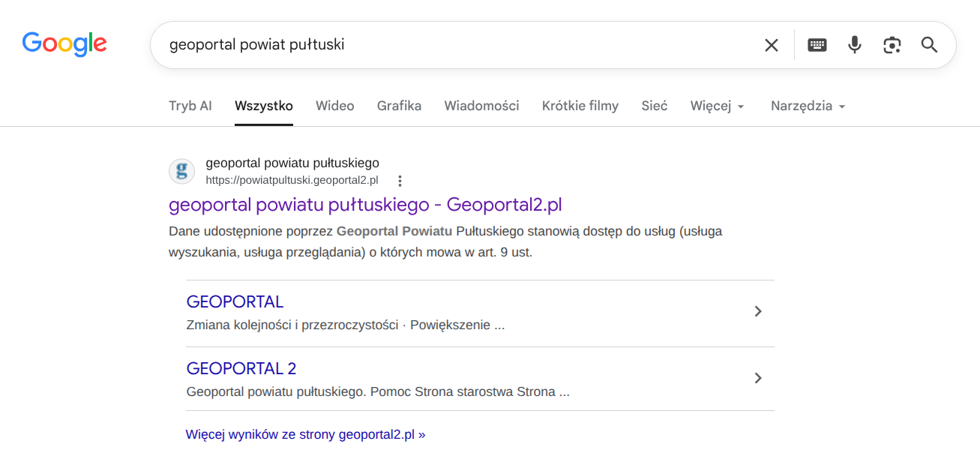
Task: Open the Grafika results tab
Action: click(400, 106)
